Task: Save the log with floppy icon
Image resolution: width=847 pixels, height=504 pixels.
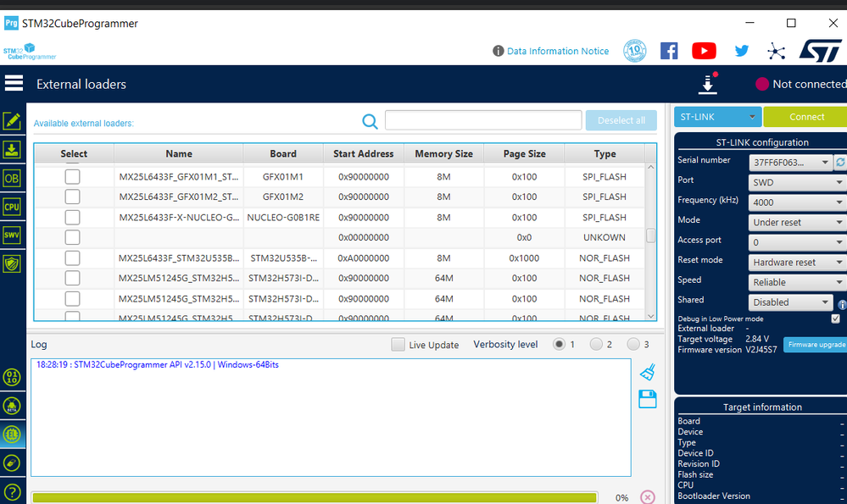Action: click(x=648, y=399)
